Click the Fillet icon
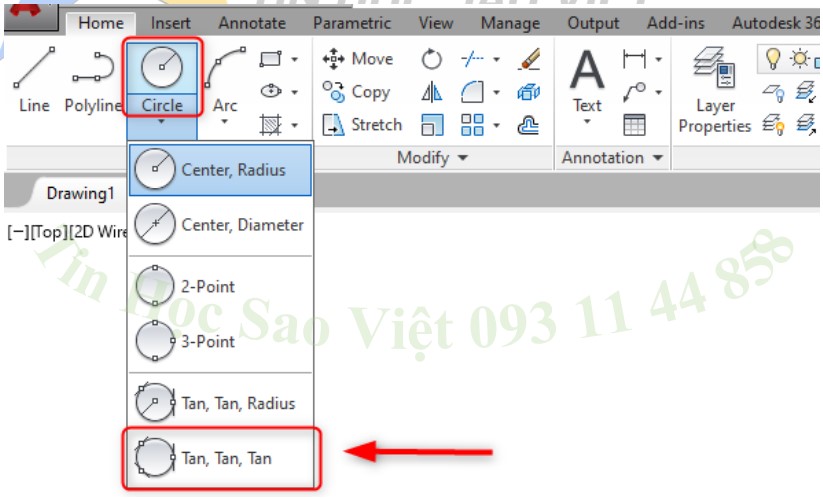The height and width of the screenshot is (498, 823). pyautogui.click(x=472, y=92)
